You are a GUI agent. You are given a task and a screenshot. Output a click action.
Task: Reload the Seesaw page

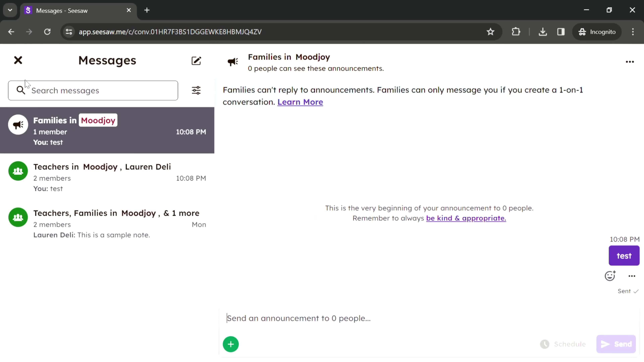47,32
